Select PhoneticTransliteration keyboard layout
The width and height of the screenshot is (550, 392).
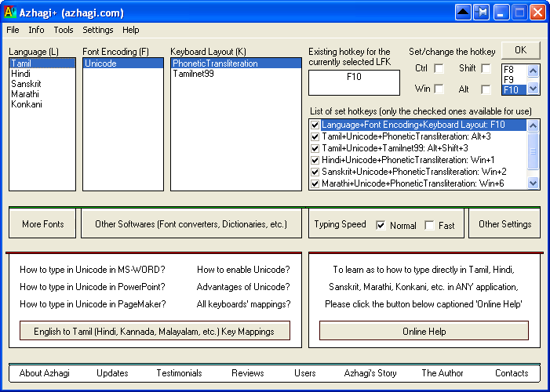pyautogui.click(x=236, y=64)
